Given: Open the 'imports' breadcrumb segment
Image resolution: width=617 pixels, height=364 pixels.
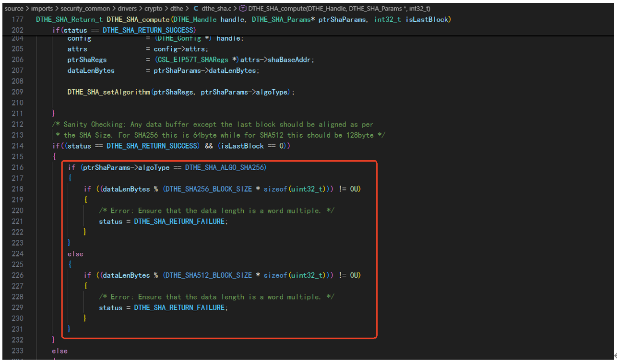Looking at the screenshot, I should click(x=42, y=9).
